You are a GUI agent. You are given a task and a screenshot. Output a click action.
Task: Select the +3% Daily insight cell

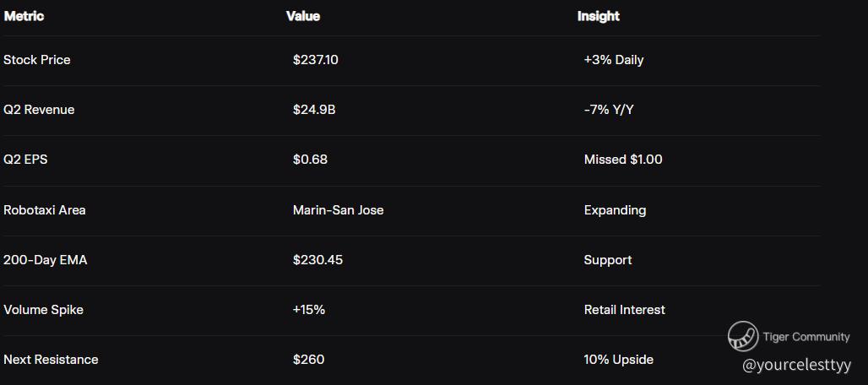613,60
